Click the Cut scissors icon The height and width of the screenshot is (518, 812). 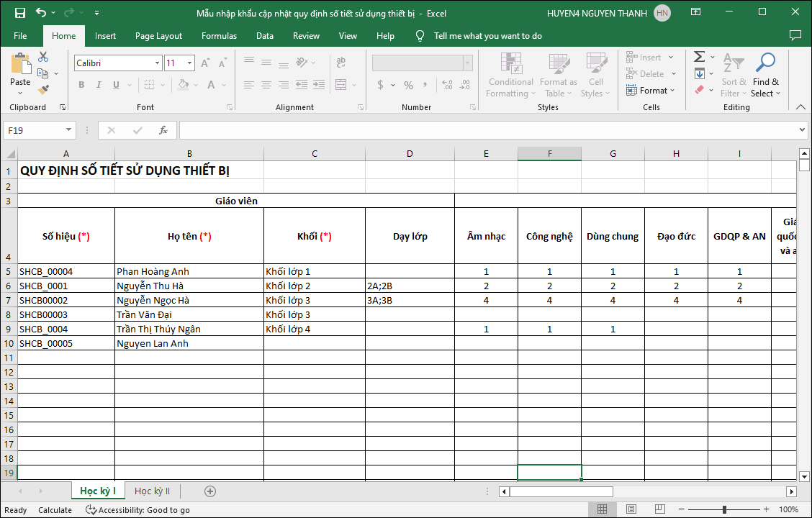point(43,57)
